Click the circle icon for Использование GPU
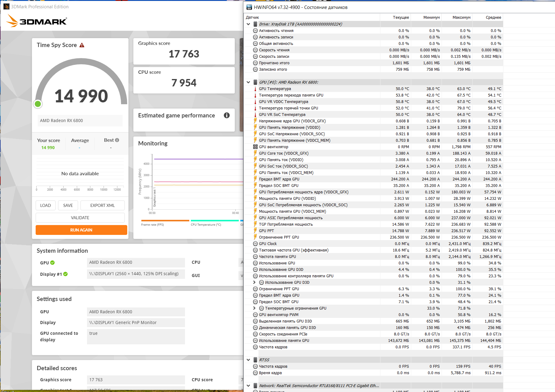Viewport: 555px width, 392px height. tap(255, 263)
